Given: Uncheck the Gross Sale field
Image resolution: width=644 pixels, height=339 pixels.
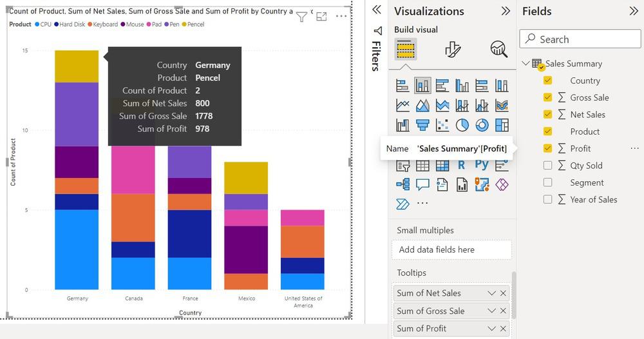Looking at the screenshot, I should (547, 97).
